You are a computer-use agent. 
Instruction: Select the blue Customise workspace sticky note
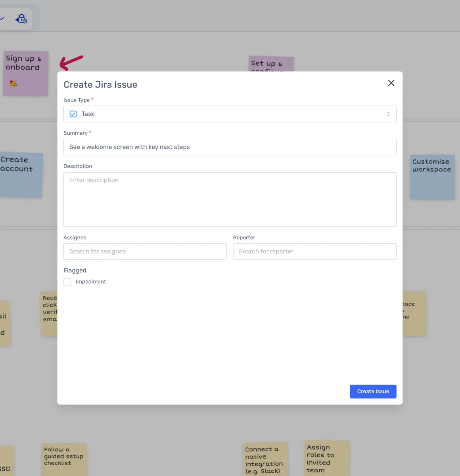click(x=432, y=177)
